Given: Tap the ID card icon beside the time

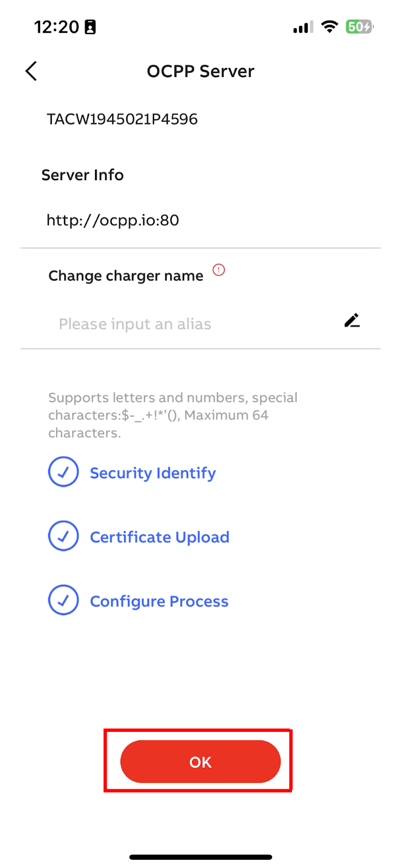Looking at the screenshot, I should (x=90, y=27).
